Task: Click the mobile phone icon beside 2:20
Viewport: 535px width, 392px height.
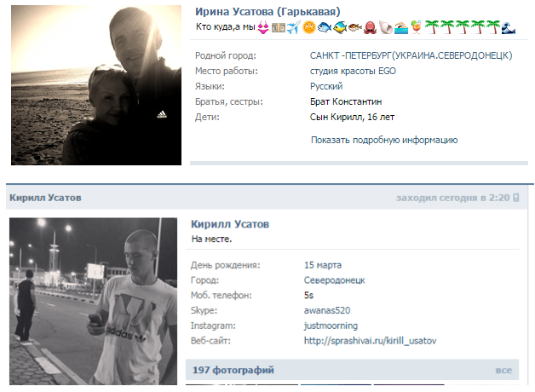Action: [516, 198]
